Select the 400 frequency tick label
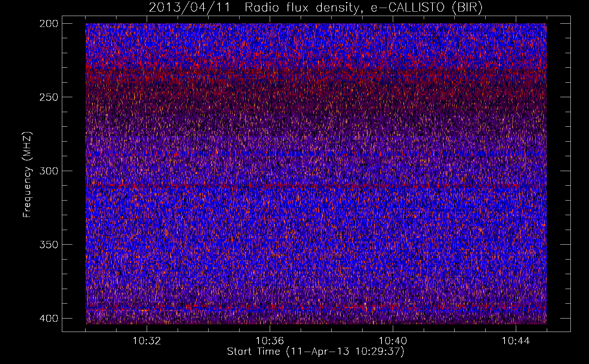Image resolution: width=589 pixels, height=364 pixels. point(49,318)
